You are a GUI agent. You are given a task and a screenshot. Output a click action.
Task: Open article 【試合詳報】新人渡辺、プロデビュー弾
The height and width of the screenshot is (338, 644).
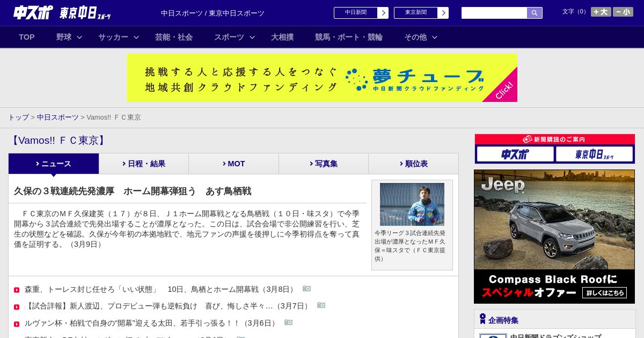168,306
